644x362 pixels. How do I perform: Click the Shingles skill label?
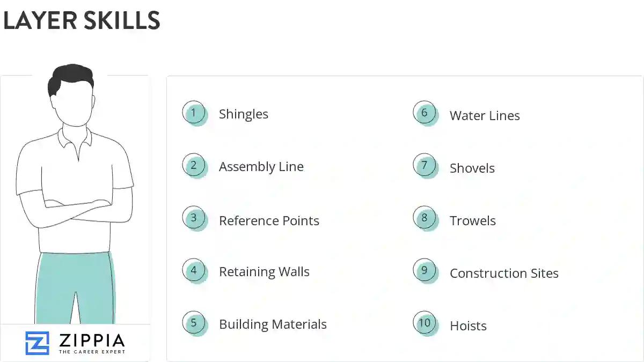(244, 114)
